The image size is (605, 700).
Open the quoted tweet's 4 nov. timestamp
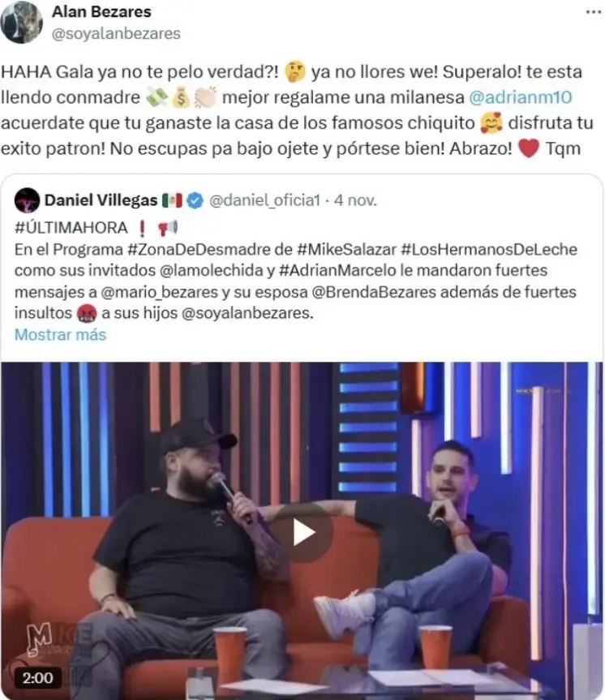[355, 200]
